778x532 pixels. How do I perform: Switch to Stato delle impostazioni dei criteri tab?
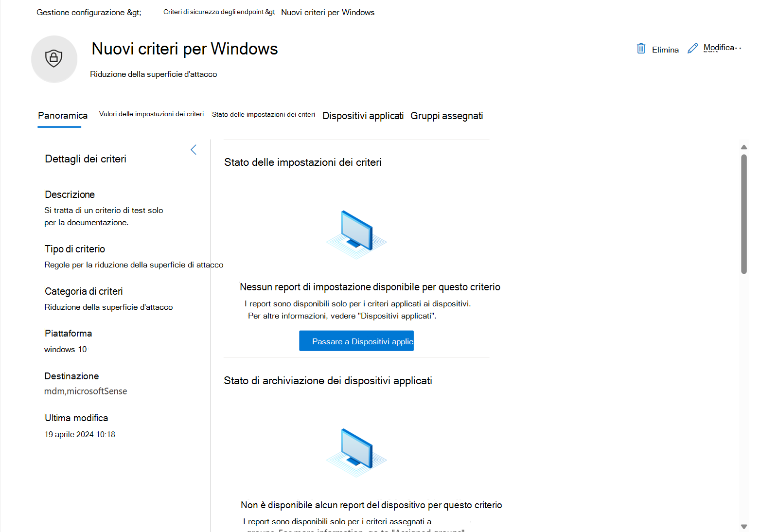click(x=264, y=115)
